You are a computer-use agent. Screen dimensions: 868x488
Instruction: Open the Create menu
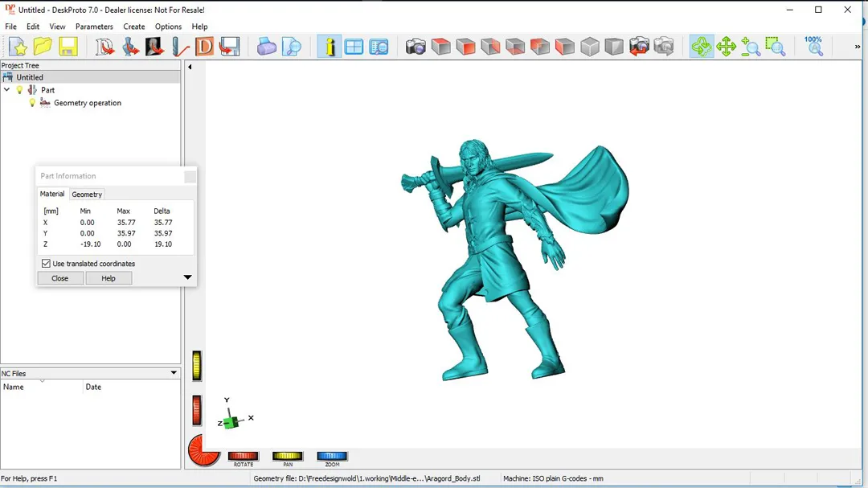tap(134, 27)
